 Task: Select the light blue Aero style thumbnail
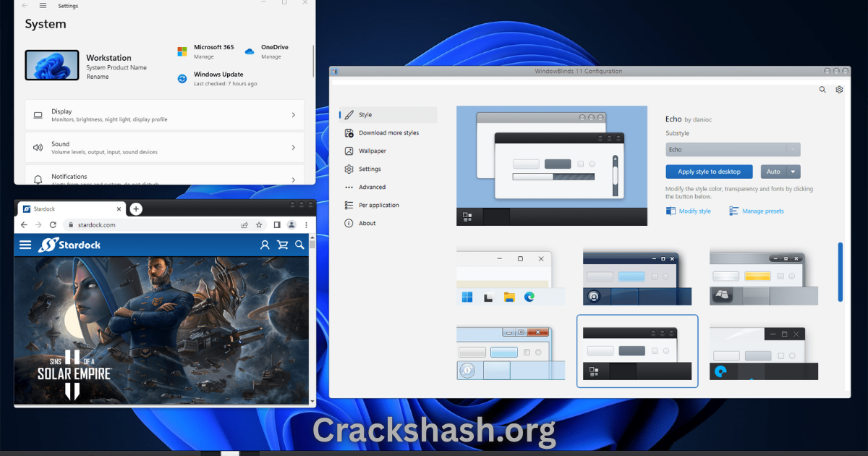coord(511,352)
